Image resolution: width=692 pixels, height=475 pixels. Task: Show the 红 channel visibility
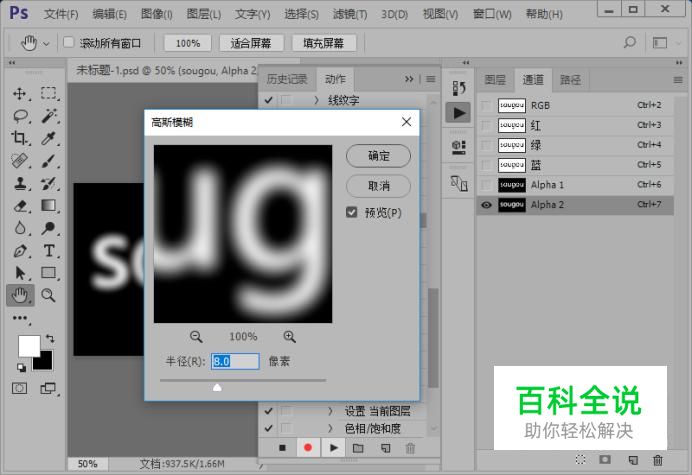coord(486,125)
